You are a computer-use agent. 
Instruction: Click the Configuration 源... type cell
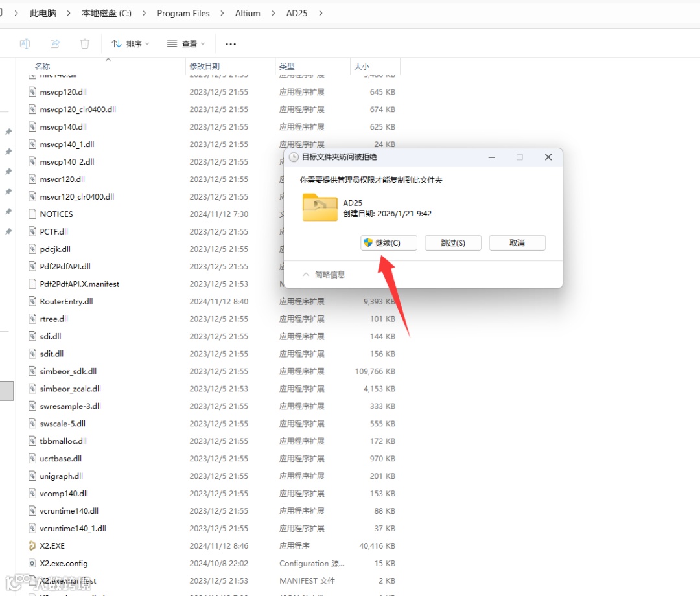point(312,563)
